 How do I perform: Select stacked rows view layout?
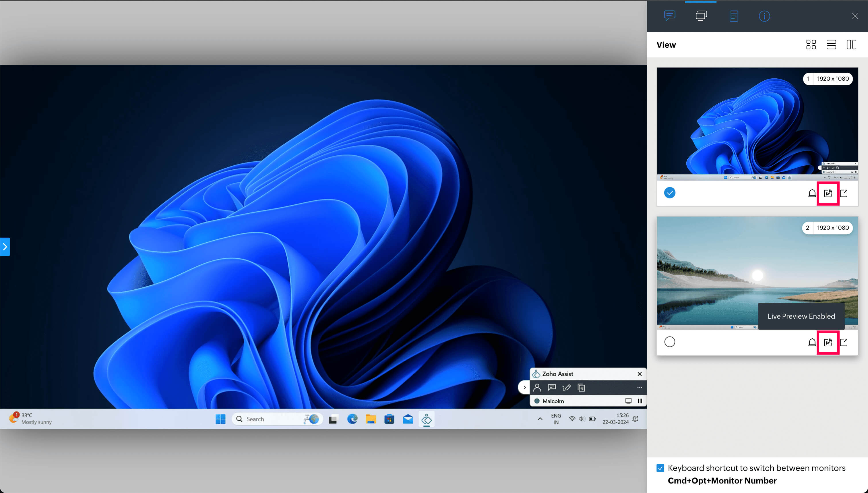tap(831, 45)
